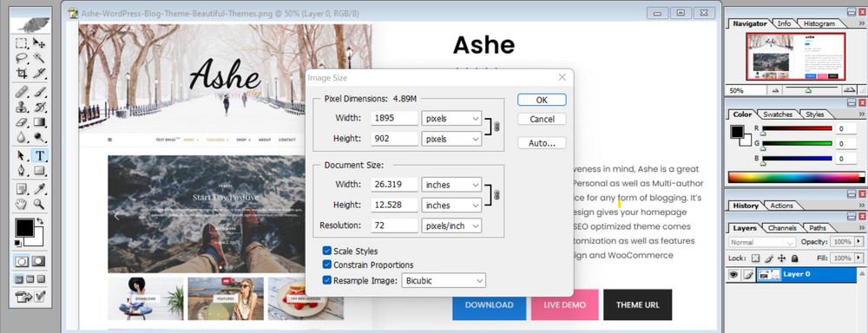
Task: Open the Bicubic resample method dropdown
Action: coord(444,280)
